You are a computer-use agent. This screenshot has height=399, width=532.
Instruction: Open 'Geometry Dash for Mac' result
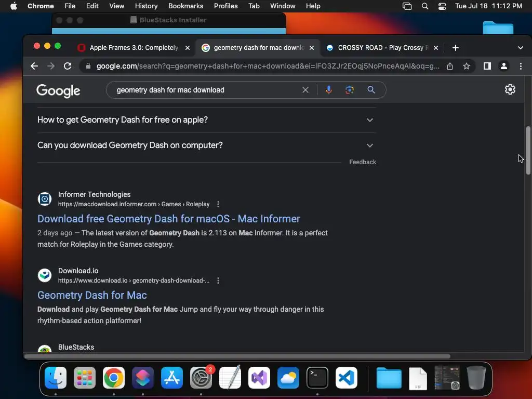click(x=92, y=295)
